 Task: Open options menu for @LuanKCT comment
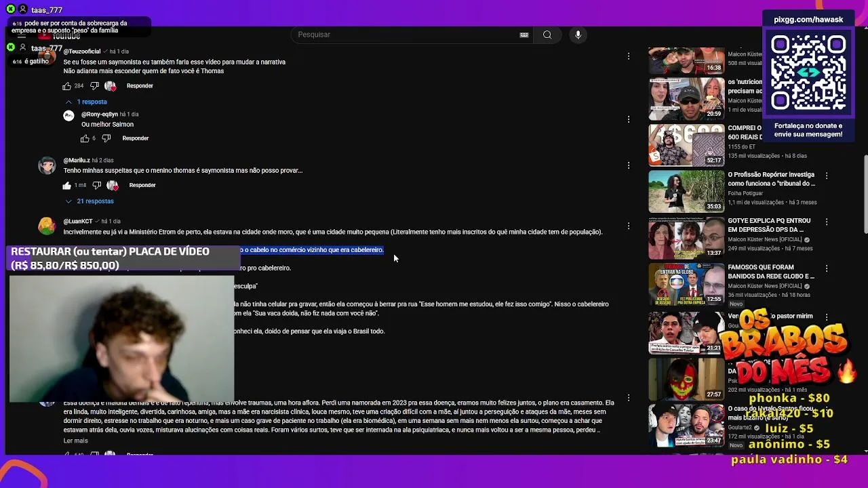point(629,226)
